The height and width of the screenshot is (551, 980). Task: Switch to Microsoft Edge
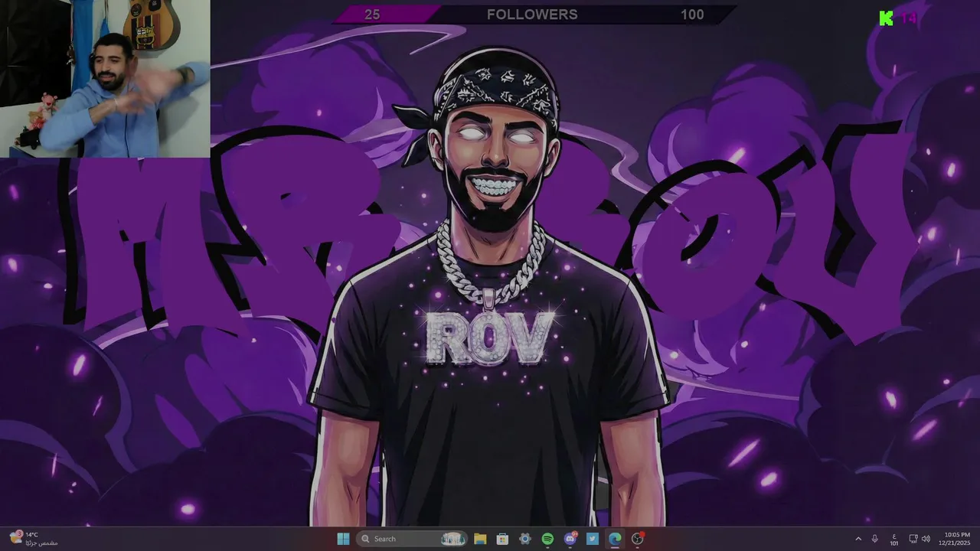(x=615, y=539)
